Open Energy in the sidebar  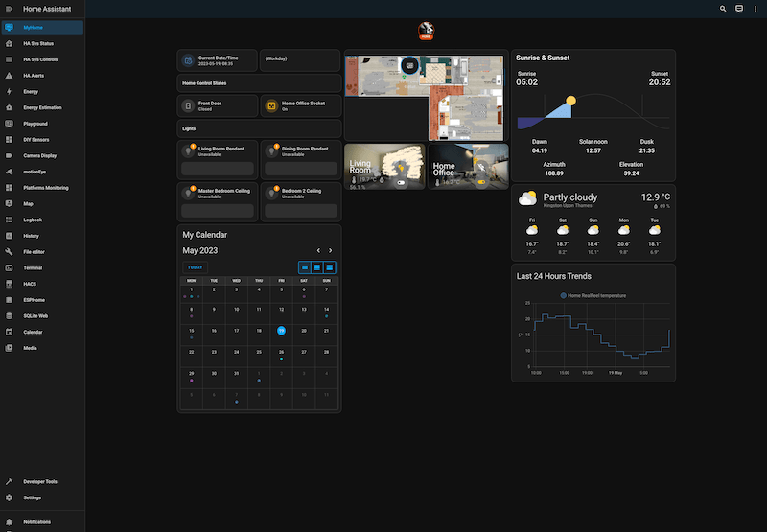[x=31, y=92]
